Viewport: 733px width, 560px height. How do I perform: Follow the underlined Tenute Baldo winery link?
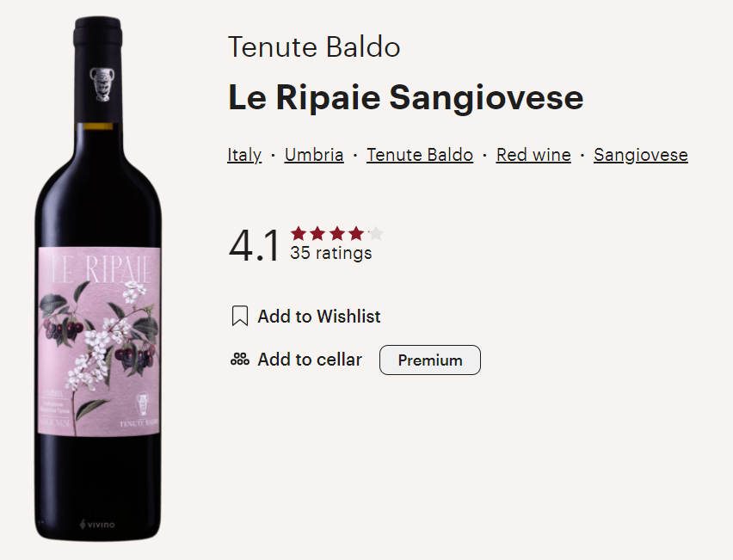pyautogui.click(x=420, y=155)
